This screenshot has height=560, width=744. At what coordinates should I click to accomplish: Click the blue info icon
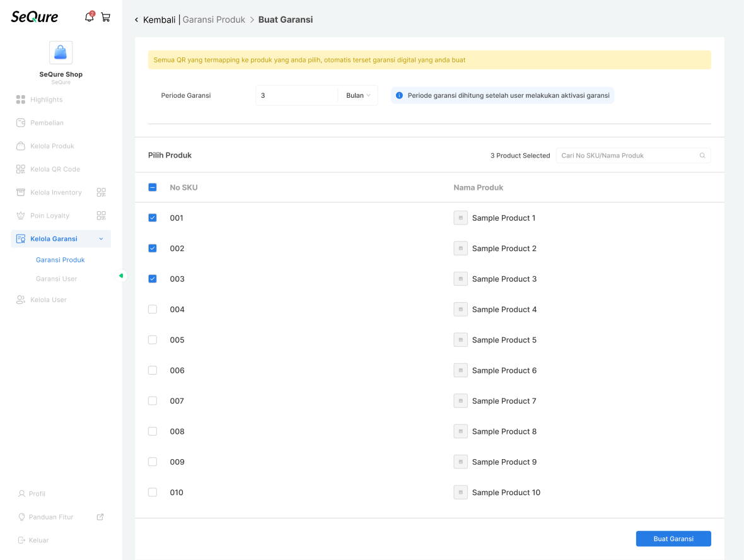tap(399, 95)
